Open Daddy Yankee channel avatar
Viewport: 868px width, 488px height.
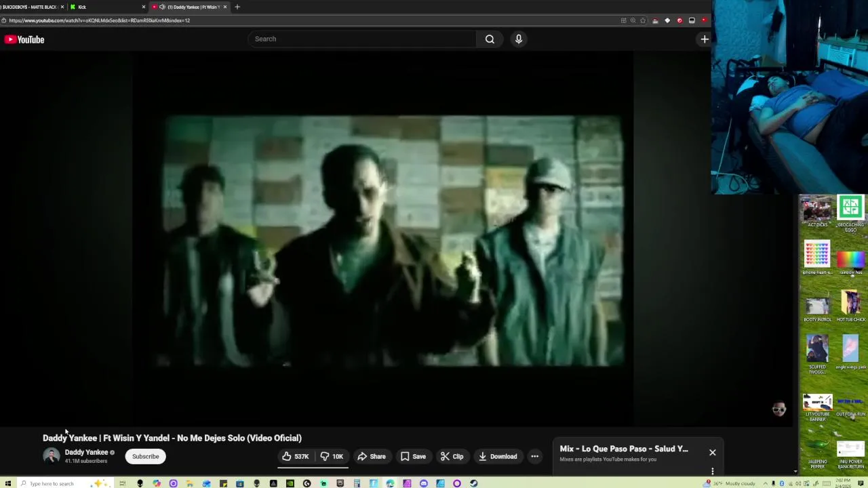coord(51,456)
